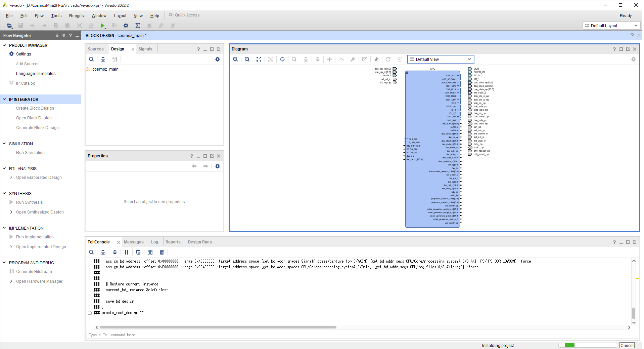Switch to the Design Runs tab
Image resolution: width=644 pixels, height=349 pixels.
[x=200, y=242]
